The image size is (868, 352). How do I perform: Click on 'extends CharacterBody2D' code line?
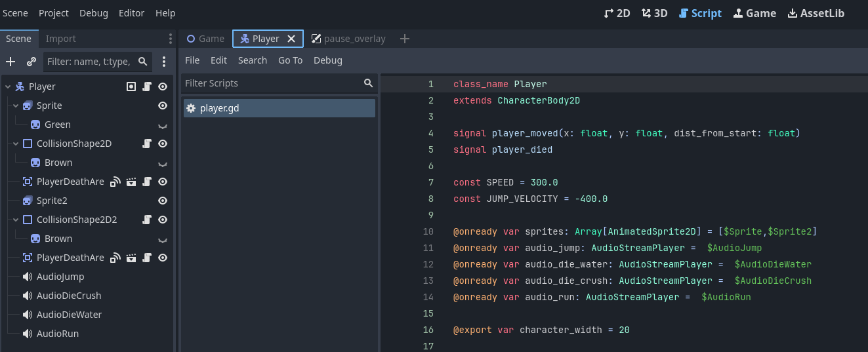[x=516, y=100]
